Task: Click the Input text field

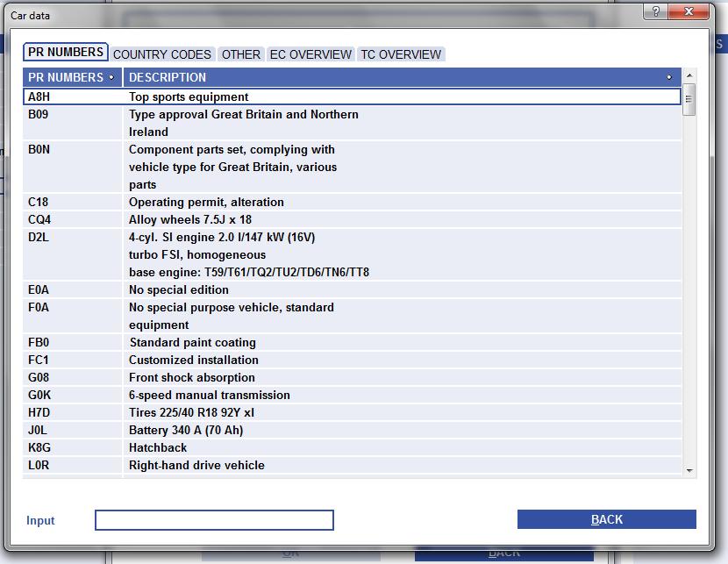Action: pyautogui.click(x=214, y=520)
